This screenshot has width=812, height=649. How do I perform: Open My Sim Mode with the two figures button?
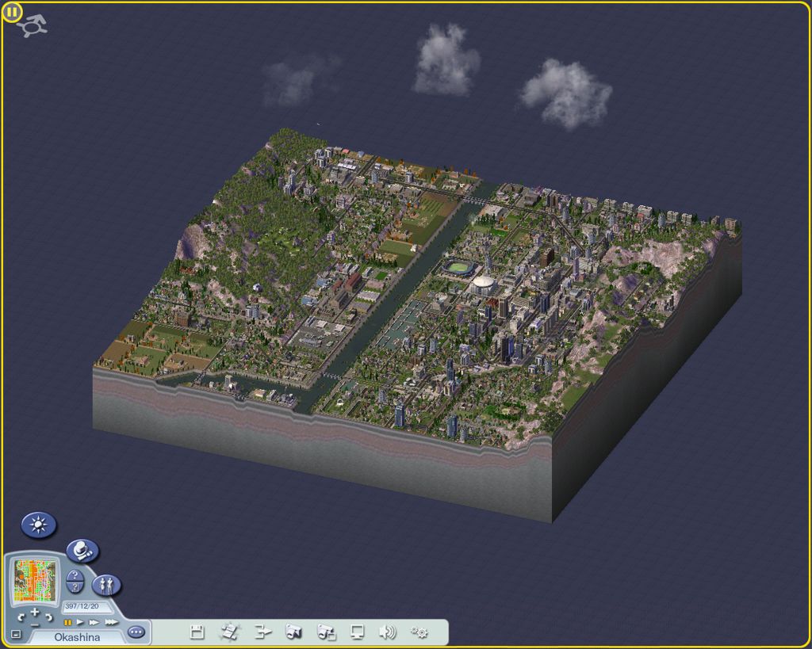(x=106, y=586)
